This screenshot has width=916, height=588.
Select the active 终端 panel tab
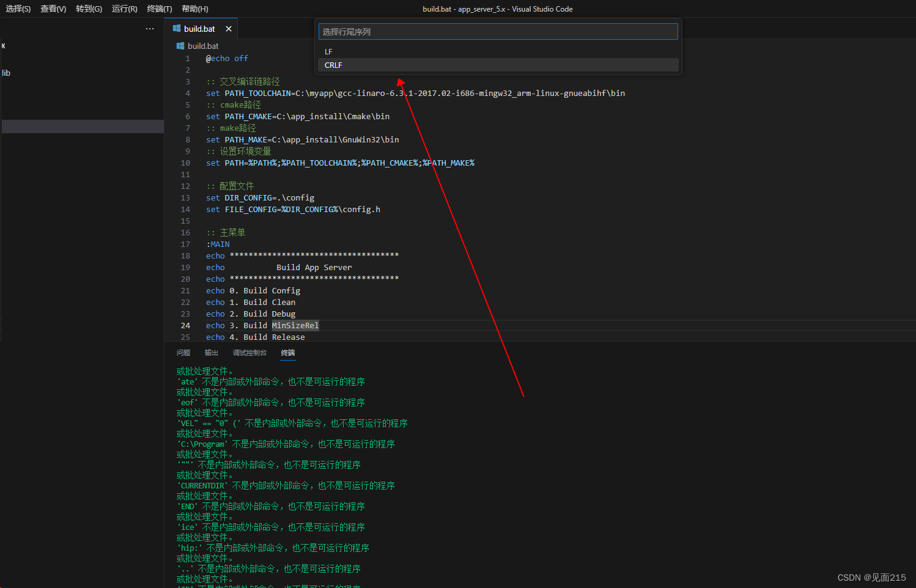click(x=287, y=353)
